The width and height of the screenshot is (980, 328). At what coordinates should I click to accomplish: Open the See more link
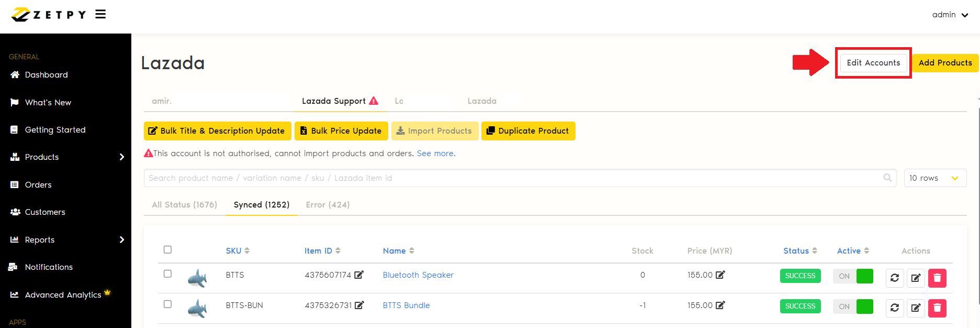[436, 154]
